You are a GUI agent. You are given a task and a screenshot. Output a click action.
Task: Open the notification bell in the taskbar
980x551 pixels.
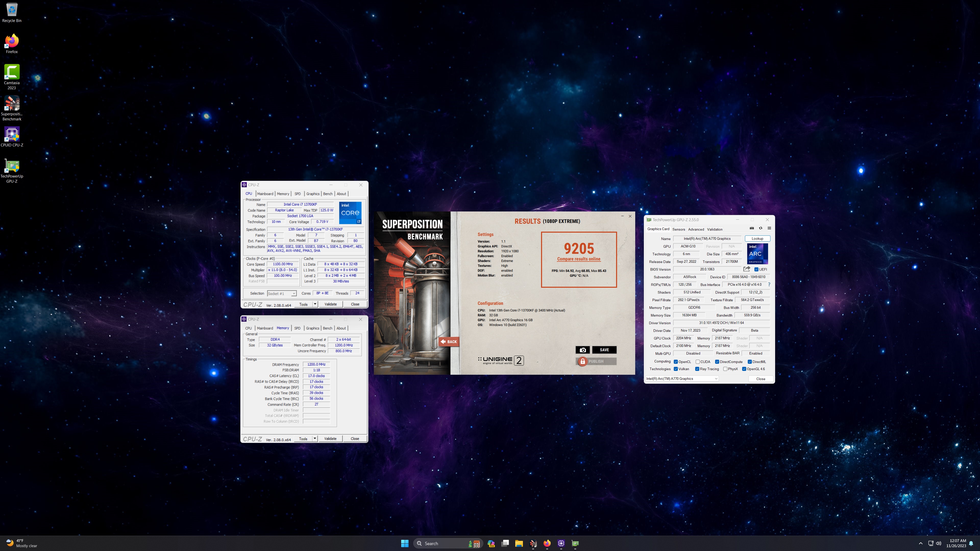tap(971, 543)
